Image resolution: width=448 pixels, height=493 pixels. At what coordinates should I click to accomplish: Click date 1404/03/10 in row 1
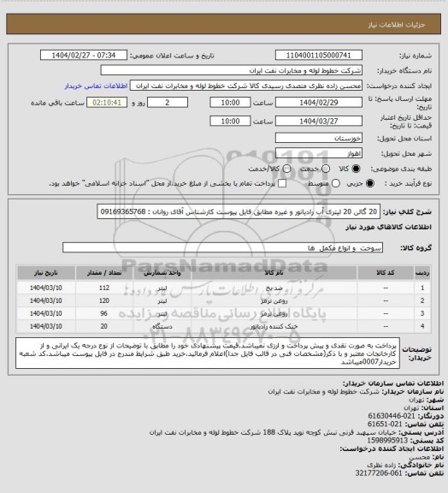(x=46, y=288)
